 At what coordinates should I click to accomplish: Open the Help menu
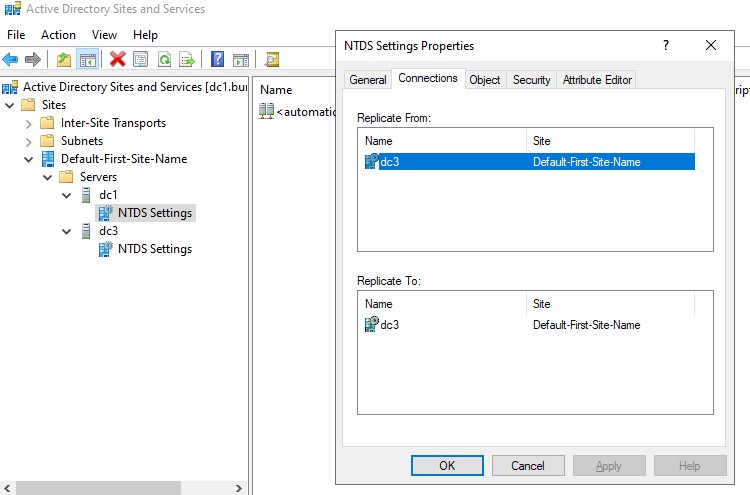pos(145,35)
